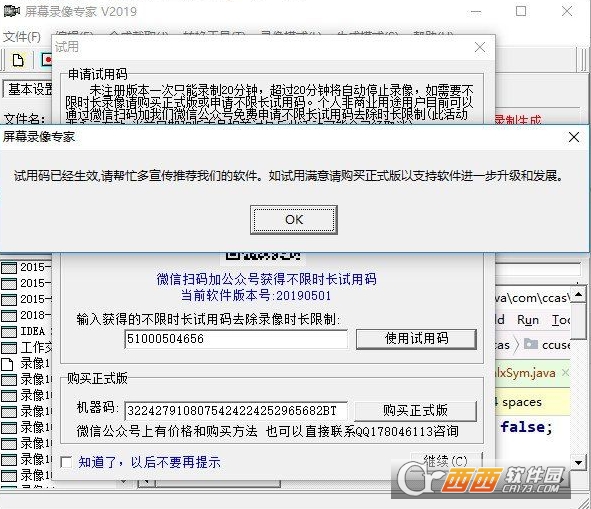This screenshot has width=591, height=509.
Task: Minimize the 屏幕录像专家 V2019 window
Action: pos(476,12)
